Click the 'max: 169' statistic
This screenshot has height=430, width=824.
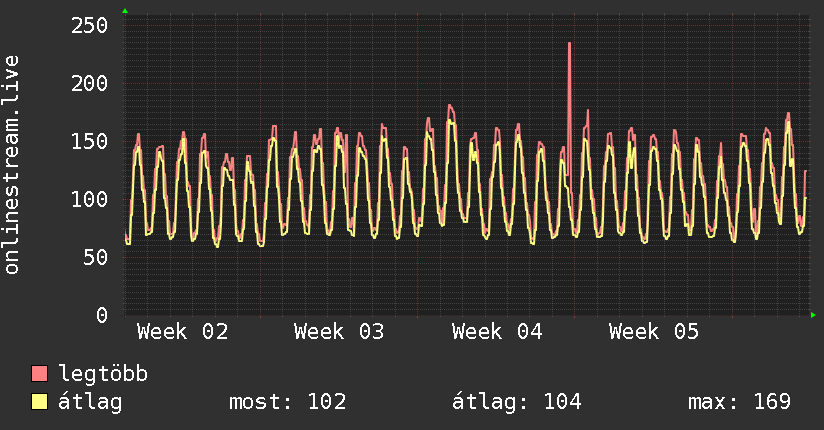tap(739, 402)
